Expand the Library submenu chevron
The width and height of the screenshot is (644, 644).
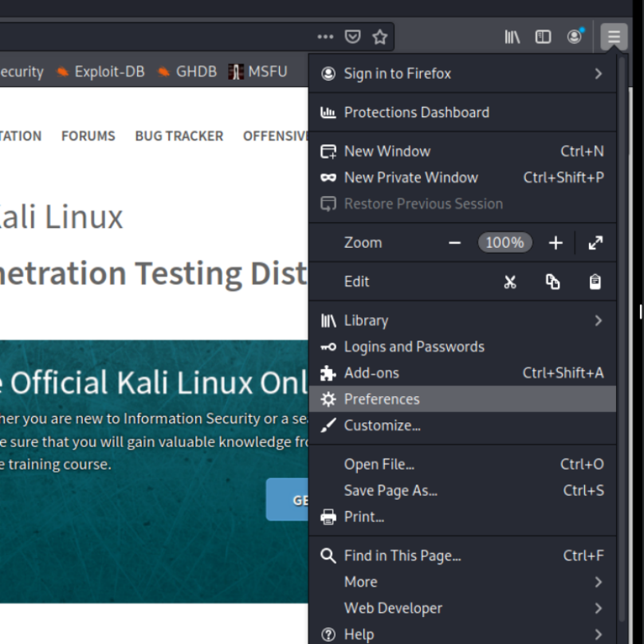[599, 320]
